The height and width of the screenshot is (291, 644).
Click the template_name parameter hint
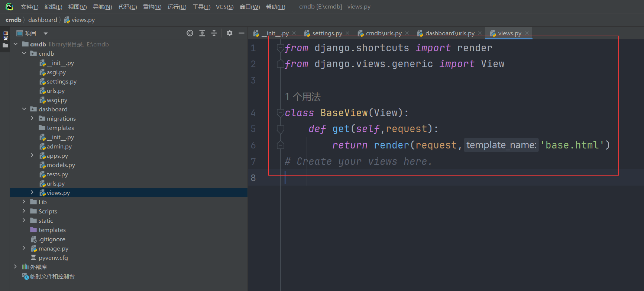(501, 145)
